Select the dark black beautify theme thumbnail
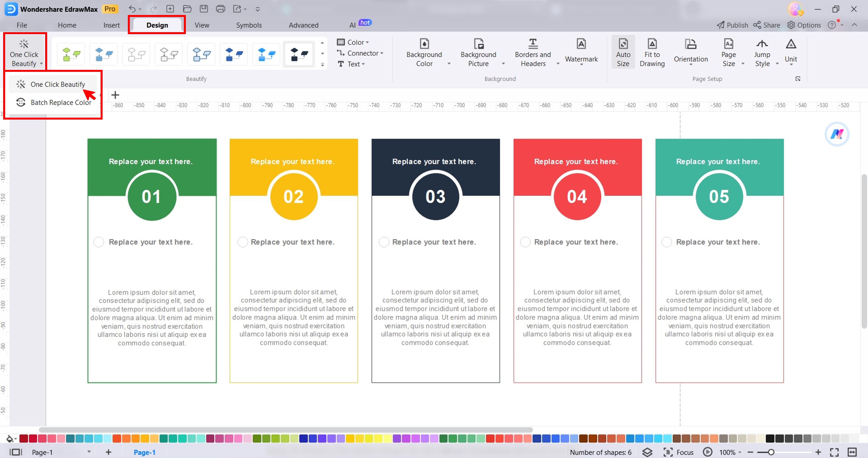Image resolution: width=868 pixels, height=458 pixels. (299, 54)
